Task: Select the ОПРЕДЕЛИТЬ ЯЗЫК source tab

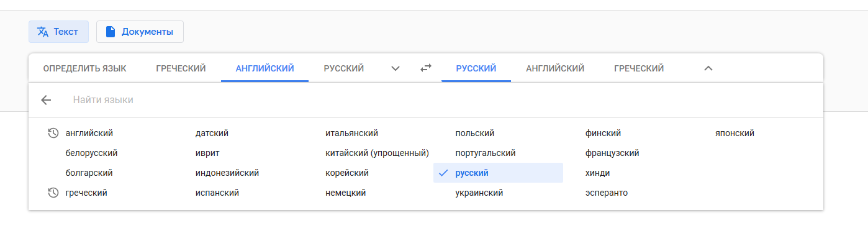Action: tap(85, 68)
